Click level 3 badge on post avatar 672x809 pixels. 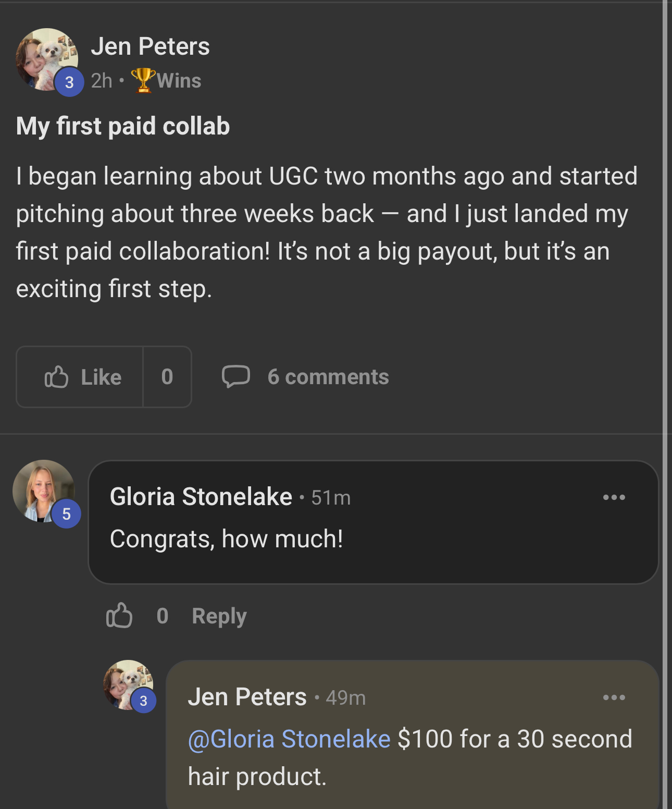pos(69,82)
